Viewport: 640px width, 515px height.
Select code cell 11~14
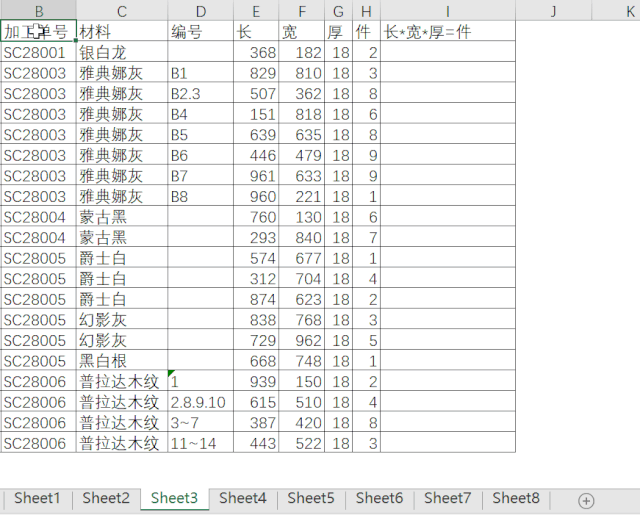pos(200,443)
